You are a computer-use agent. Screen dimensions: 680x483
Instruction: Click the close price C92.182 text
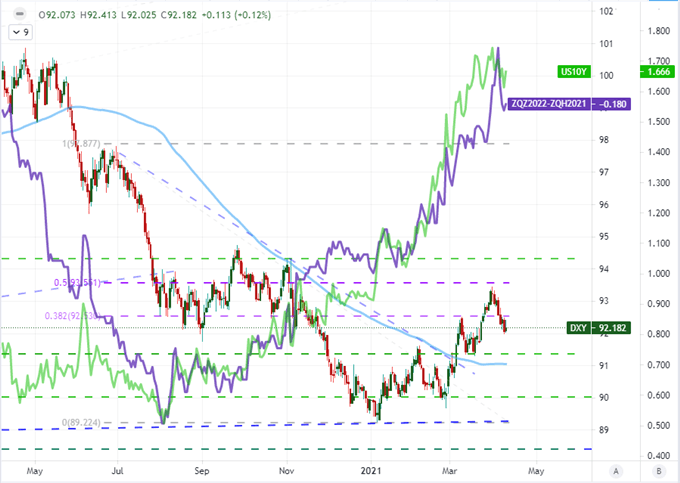[x=178, y=15]
